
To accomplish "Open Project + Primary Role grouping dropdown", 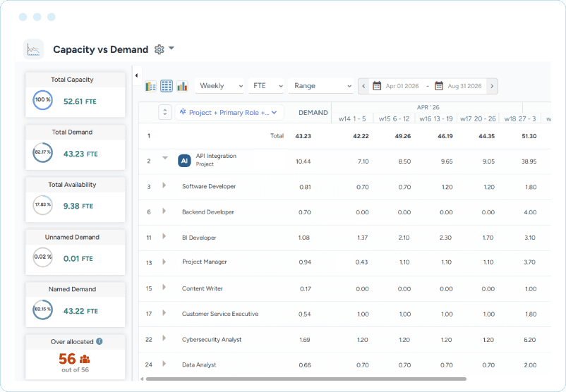I will (x=229, y=113).
